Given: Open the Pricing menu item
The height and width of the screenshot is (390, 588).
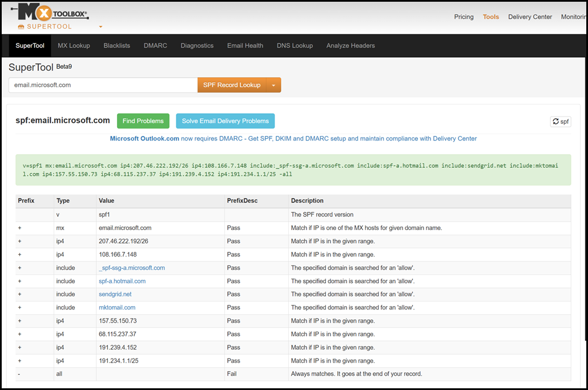Looking at the screenshot, I should pos(464,17).
